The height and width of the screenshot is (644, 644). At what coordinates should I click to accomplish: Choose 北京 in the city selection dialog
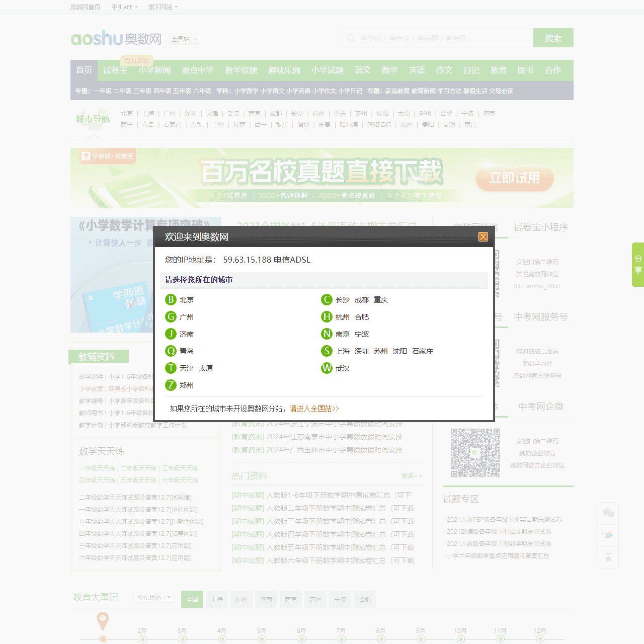tap(187, 300)
